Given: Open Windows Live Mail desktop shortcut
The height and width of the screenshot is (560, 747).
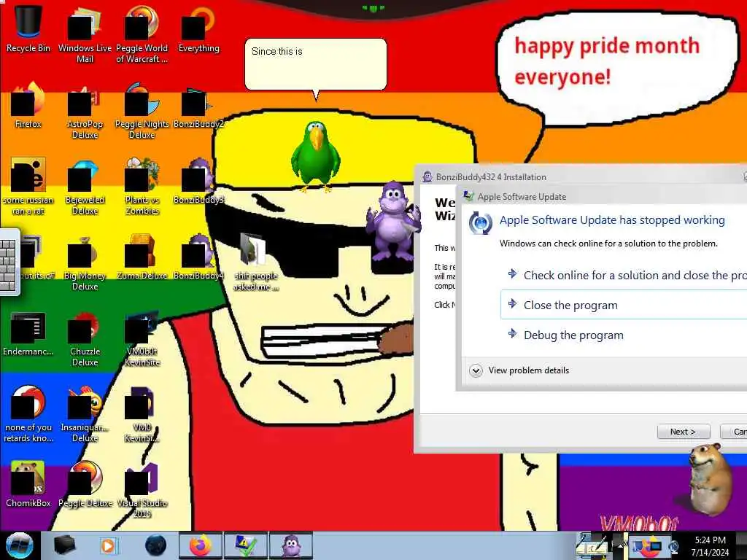Looking at the screenshot, I should click(x=85, y=34).
